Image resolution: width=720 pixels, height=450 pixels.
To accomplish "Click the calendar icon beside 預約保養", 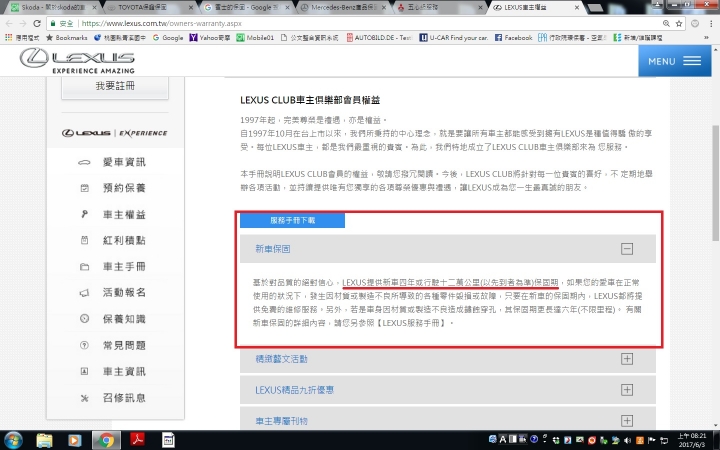I will click(84, 188).
